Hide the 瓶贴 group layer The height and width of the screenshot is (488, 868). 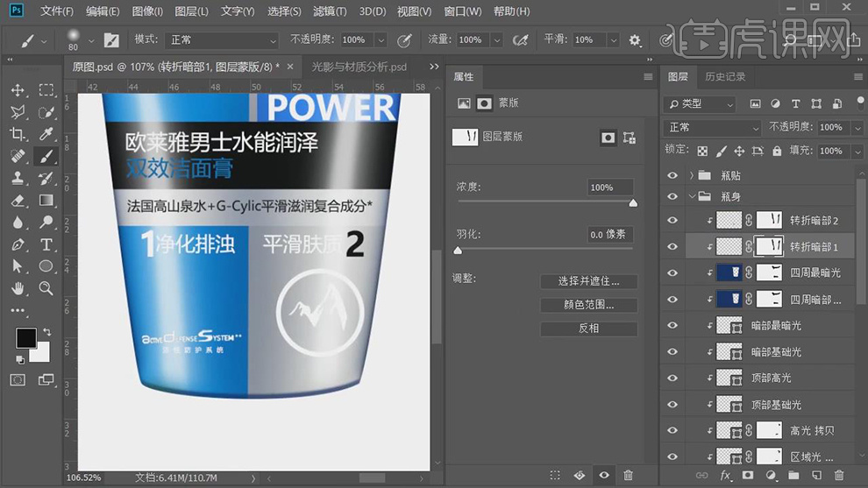[x=672, y=175]
